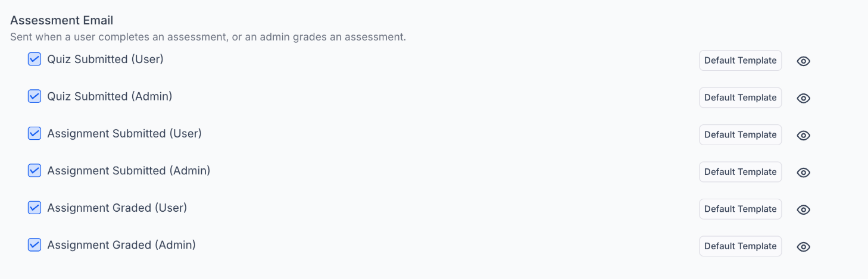
Task: Click eye icon for Assignment Submitted (User)
Action: click(x=804, y=136)
